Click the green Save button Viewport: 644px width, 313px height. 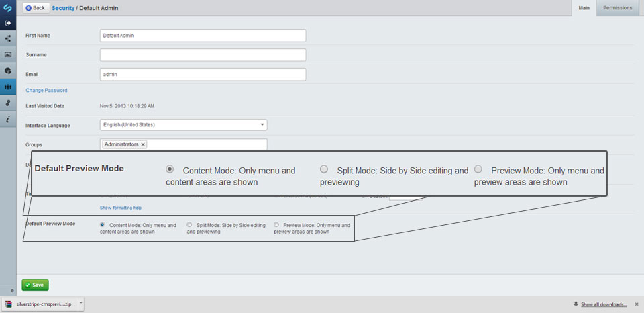pos(36,285)
